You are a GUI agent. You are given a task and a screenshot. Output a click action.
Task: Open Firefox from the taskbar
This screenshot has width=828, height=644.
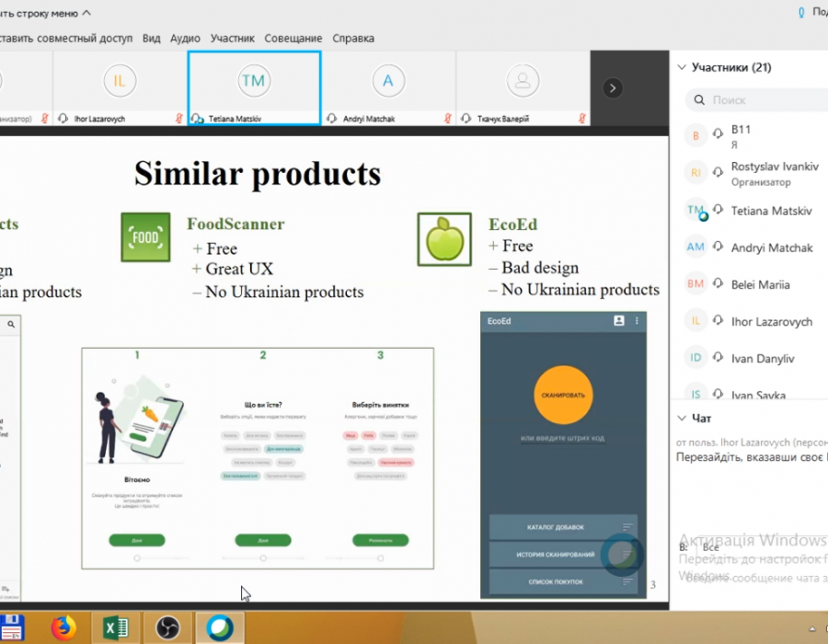click(x=63, y=628)
